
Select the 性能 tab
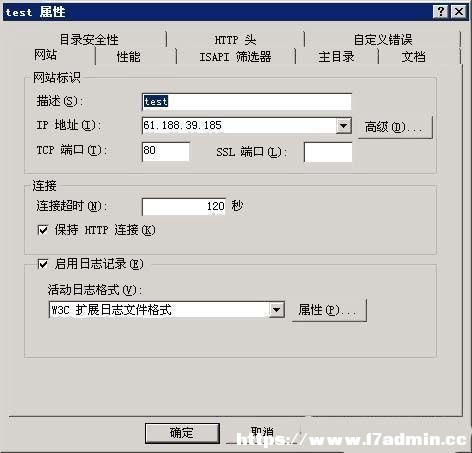click(128, 57)
